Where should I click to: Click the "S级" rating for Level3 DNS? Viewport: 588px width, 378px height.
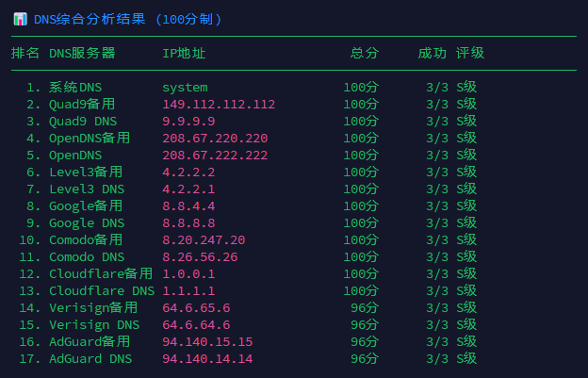466,189
